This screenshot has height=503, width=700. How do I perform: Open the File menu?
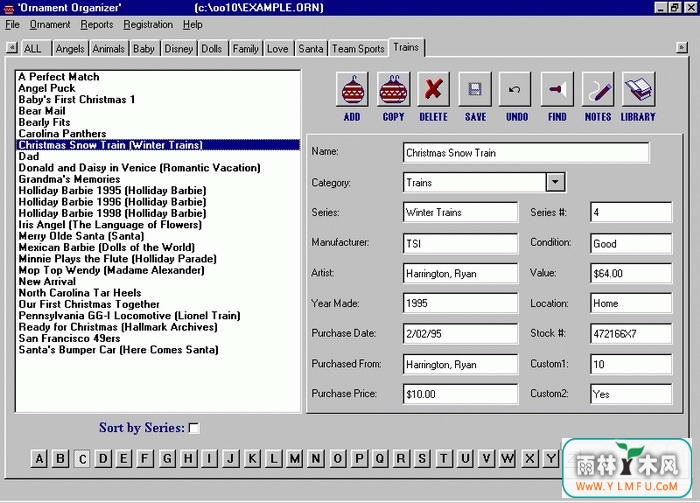[x=12, y=25]
